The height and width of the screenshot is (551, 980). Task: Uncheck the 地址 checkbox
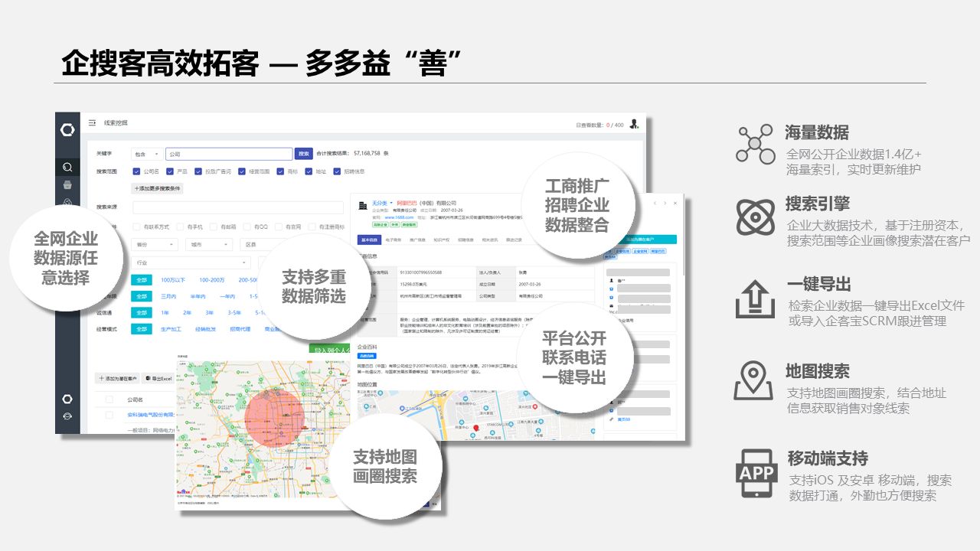tap(309, 171)
